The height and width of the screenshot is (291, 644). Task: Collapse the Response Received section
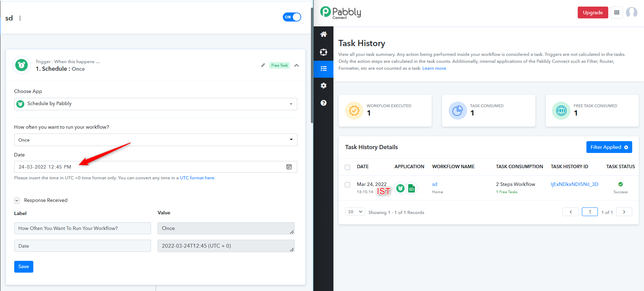point(17,200)
